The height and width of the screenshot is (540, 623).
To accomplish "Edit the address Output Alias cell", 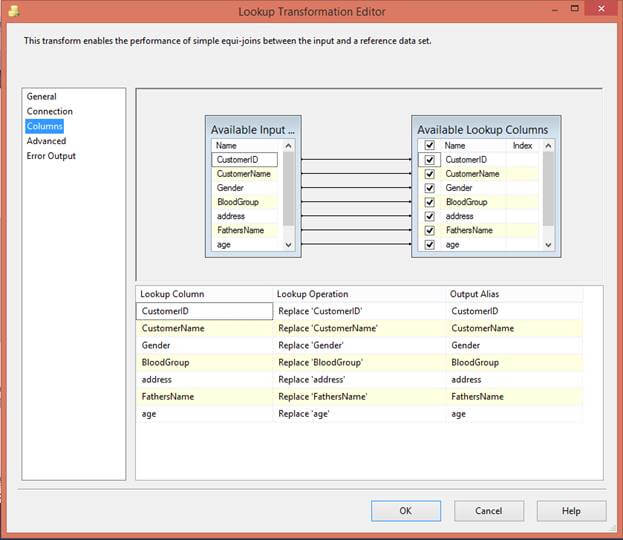I will tap(515, 379).
